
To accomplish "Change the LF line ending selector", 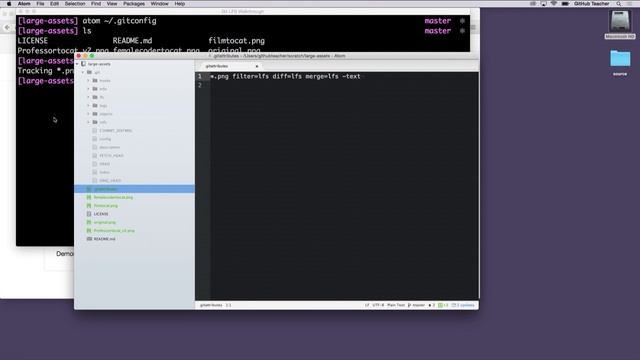I will tap(367, 305).
